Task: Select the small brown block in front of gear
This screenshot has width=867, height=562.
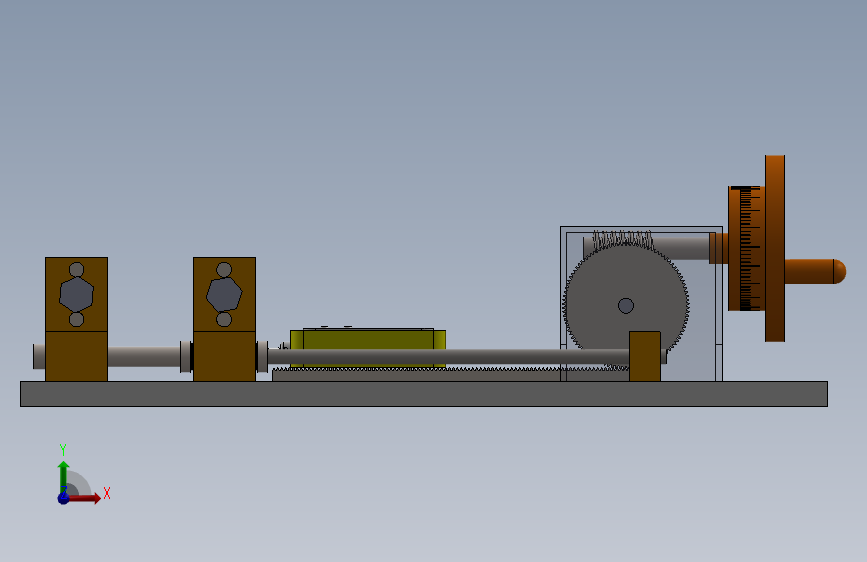Action: (645, 356)
